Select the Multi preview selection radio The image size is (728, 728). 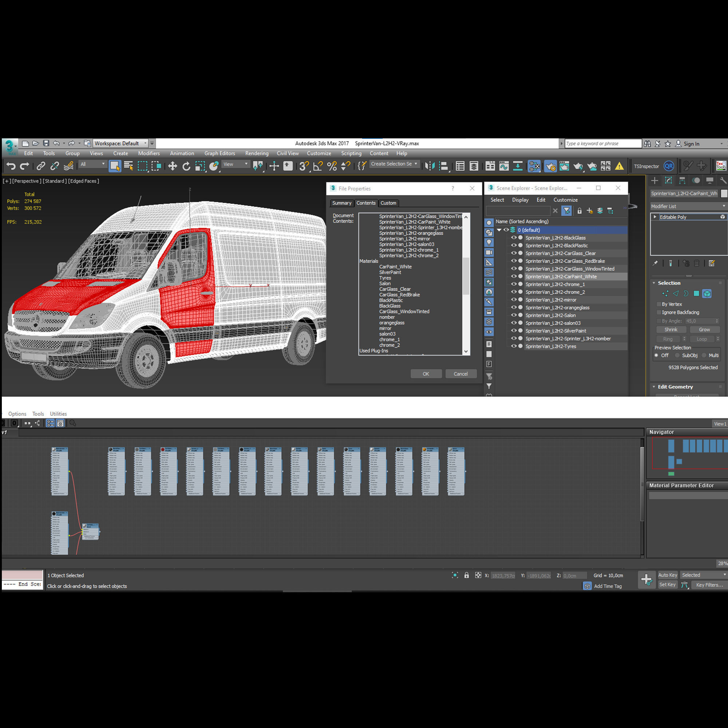click(x=704, y=355)
